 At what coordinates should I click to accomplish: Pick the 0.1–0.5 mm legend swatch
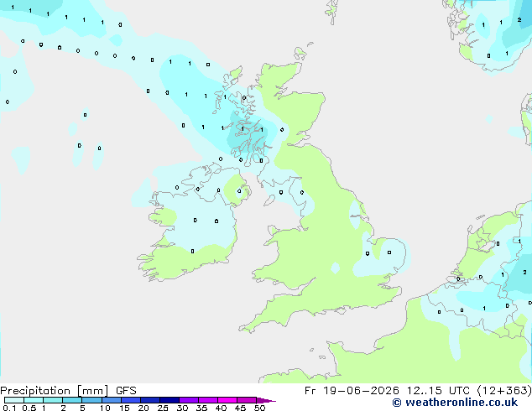pyautogui.click(x=14, y=400)
